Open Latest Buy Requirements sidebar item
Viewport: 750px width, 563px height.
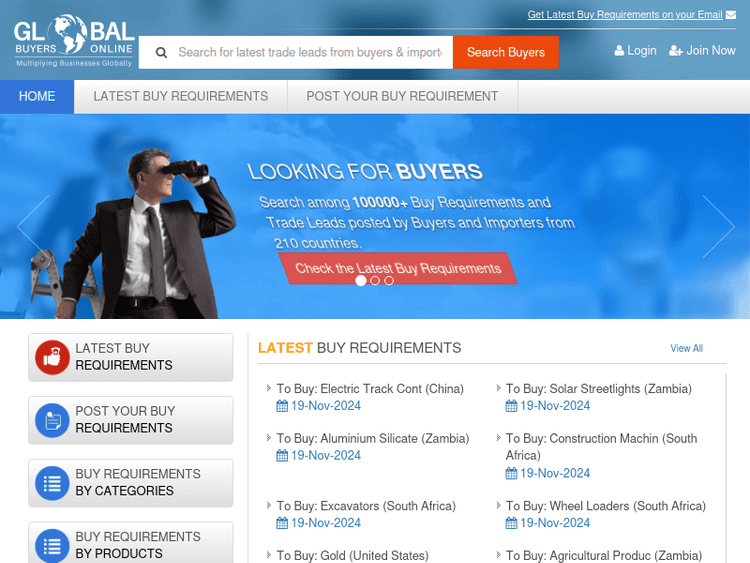pos(131,357)
